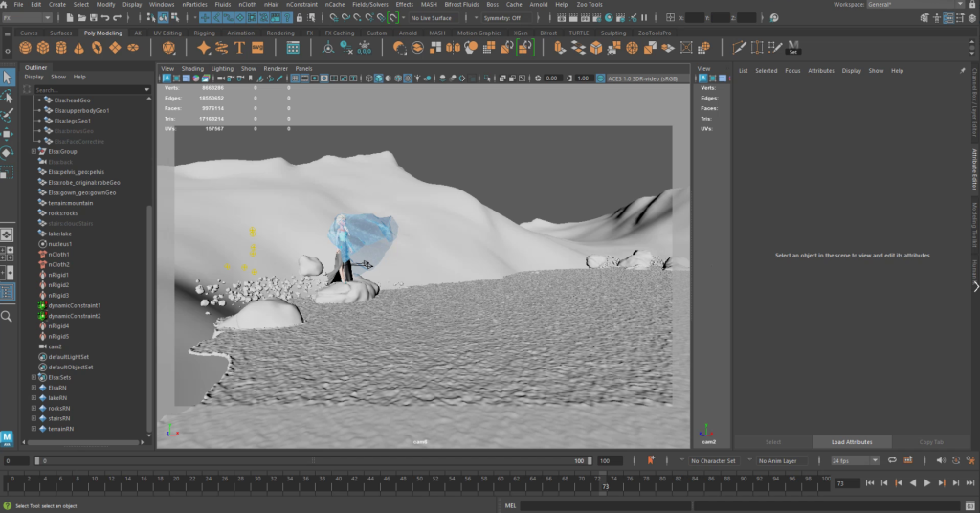Click the Outliner search field
980x513 pixels.
coord(87,89)
